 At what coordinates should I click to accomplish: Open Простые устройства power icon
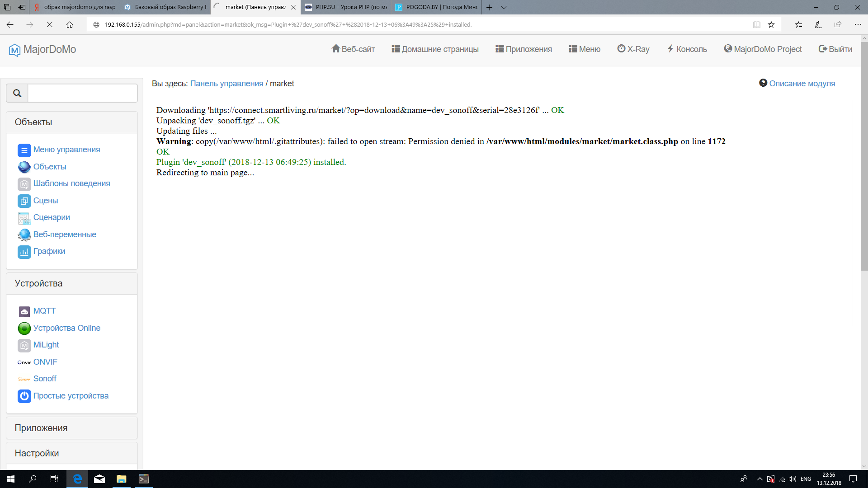(x=24, y=396)
